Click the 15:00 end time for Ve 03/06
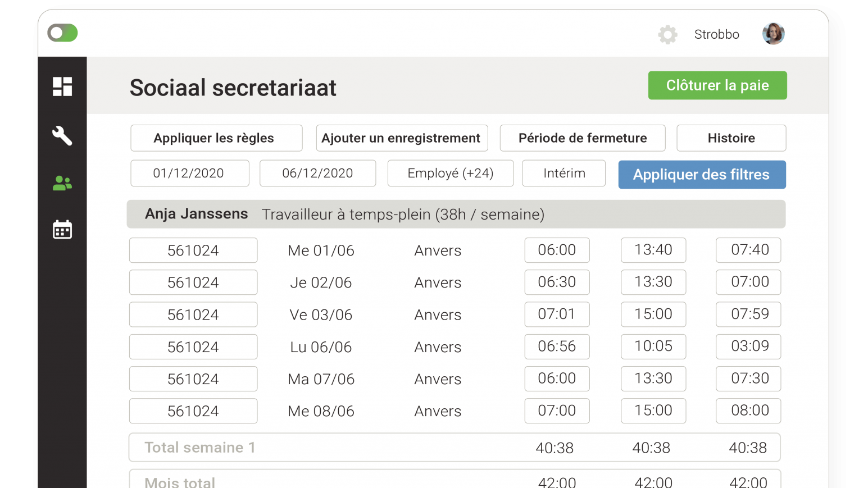The width and height of the screenshot is (868, 488). point(653,314)
